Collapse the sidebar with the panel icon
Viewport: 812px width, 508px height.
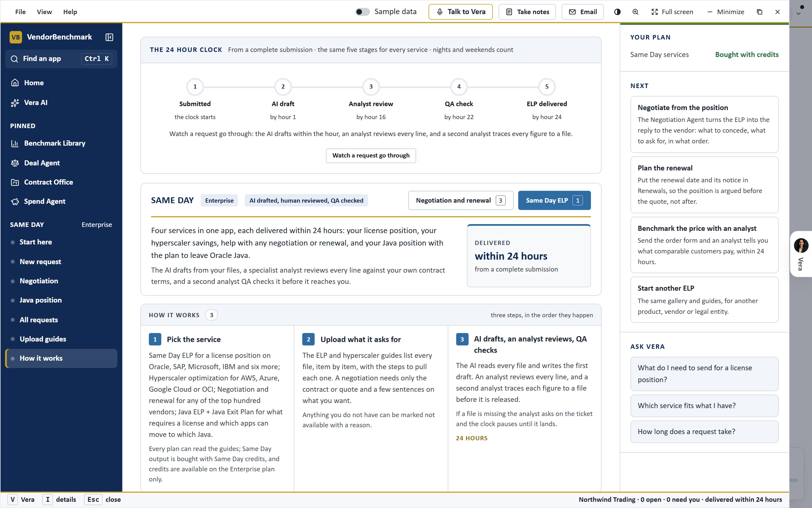click(109, 37)
